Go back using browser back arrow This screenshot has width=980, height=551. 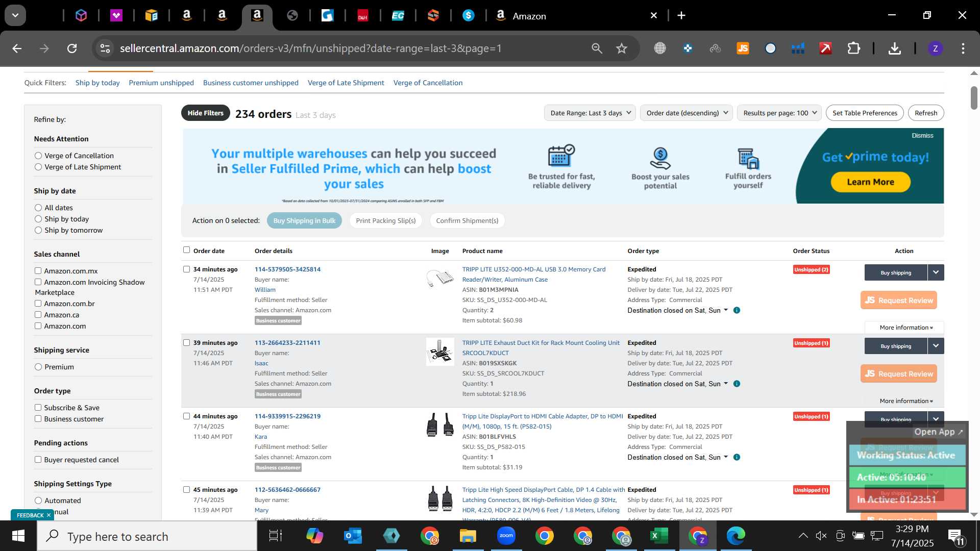[x=17, y=48]
